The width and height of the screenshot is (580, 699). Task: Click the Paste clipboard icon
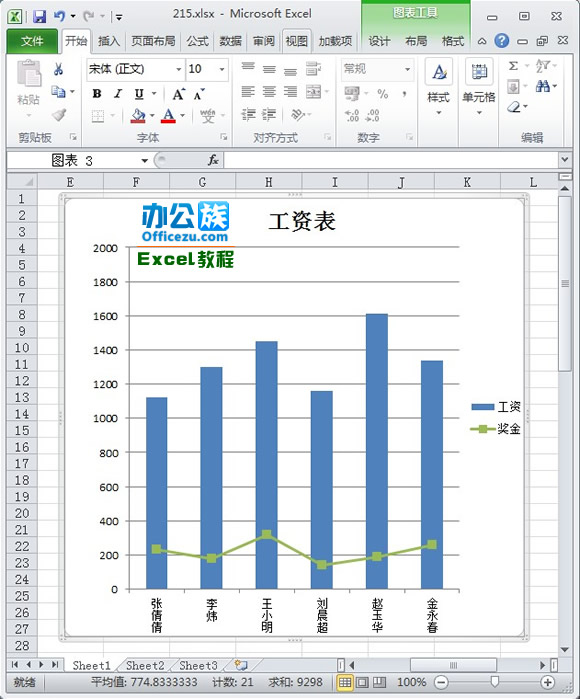tap(29, 74)
